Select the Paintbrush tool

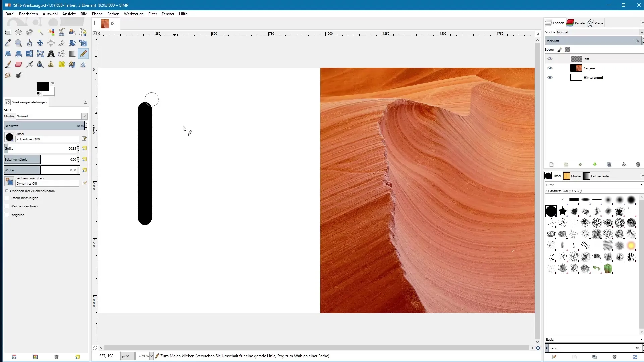pyautogui.click(x=8, y=64)
